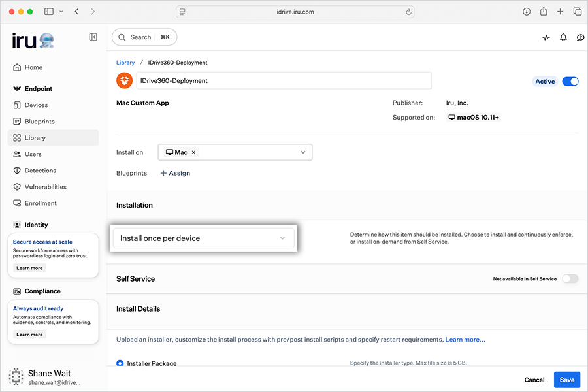Click the page settings icon in the address bar
The width and height of the screenshot is (588, 392).
coord(182,12)
